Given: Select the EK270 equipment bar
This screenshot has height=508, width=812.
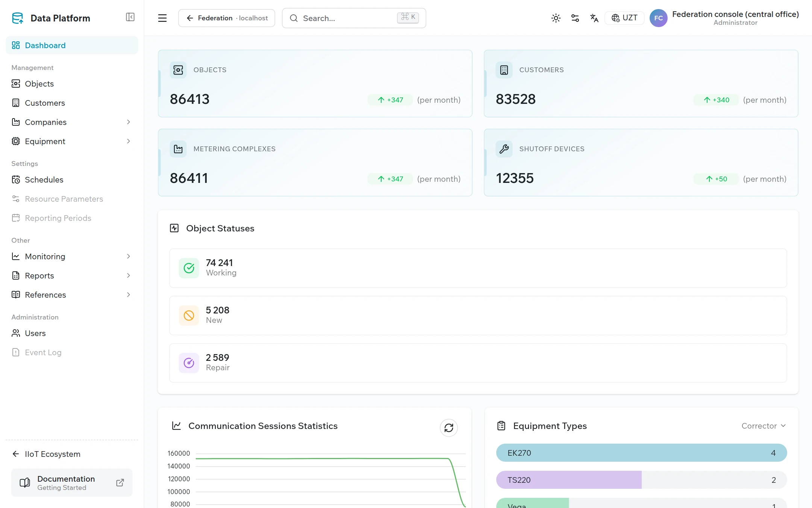Looking at the screenshot, I should pyautogui.click(x=641, y=453).
